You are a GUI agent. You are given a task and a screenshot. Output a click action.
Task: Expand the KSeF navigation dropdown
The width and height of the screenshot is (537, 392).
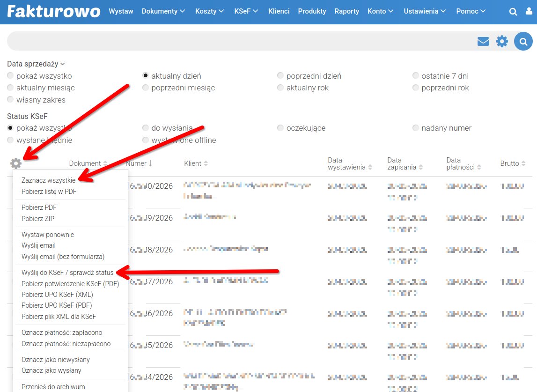246,11
